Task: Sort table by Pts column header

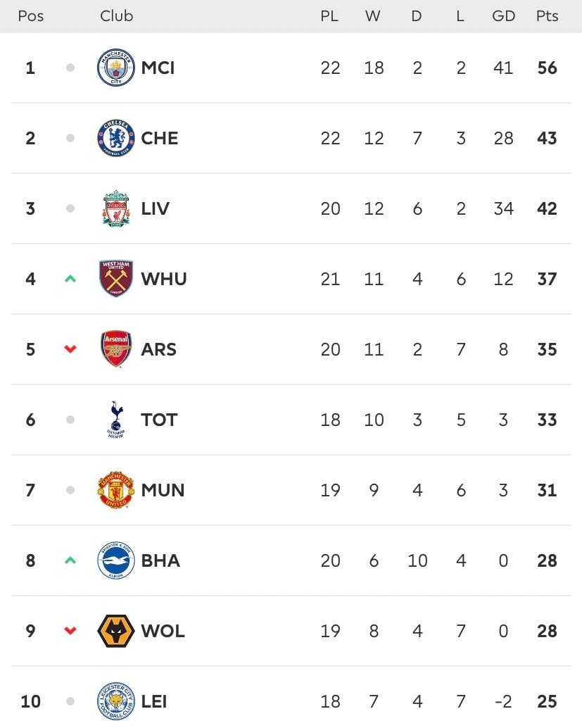Action: 548,16
